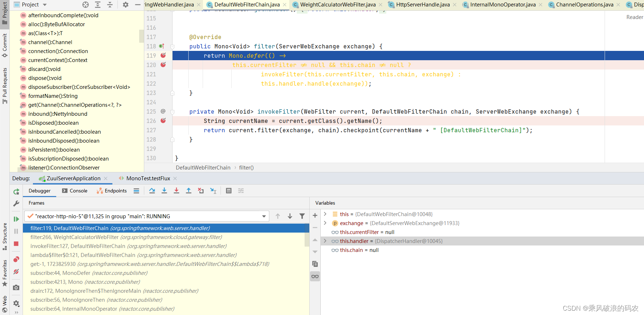Viewport: 644px width, 315px height.
Task: Click the Drop Frame icon
Action: pyautogui.click(x=201, y=191)
